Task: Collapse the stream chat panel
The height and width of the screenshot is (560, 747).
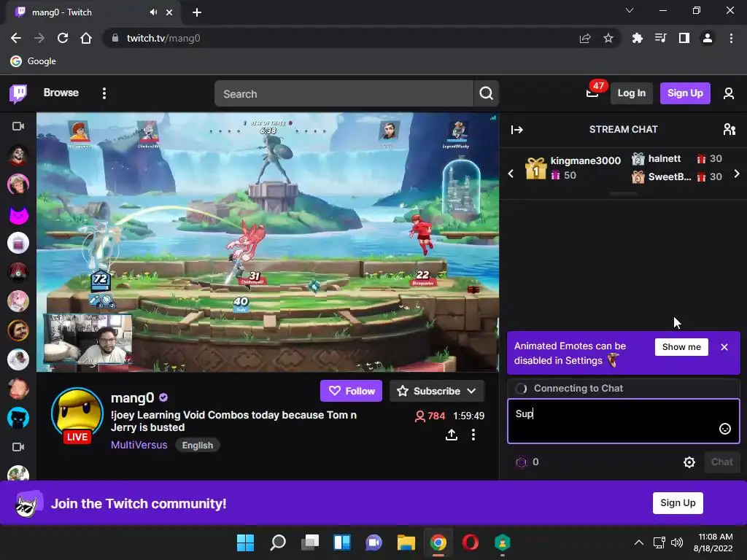Action: click(x=517, y=130)
